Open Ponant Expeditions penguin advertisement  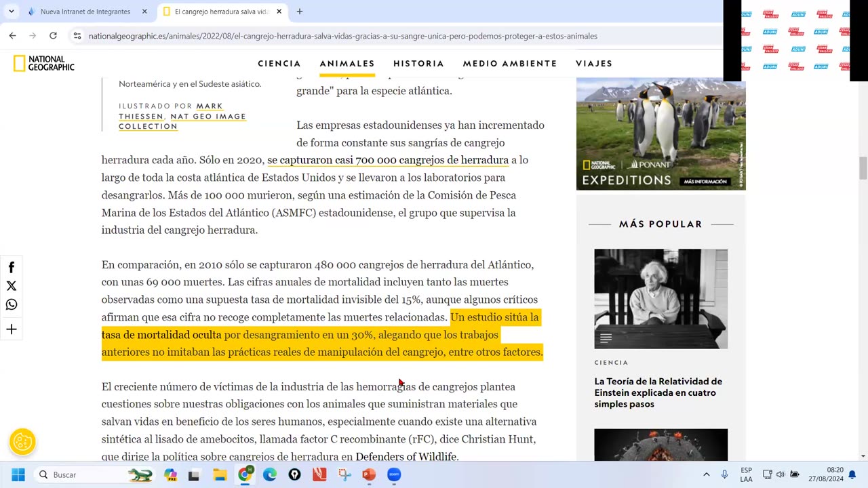[660, 134]
